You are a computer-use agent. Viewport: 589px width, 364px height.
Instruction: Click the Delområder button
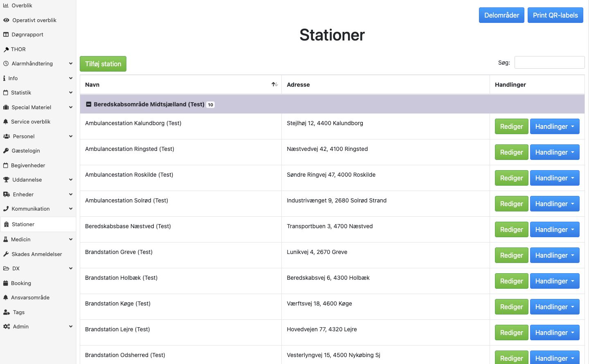tap(501, 15)
